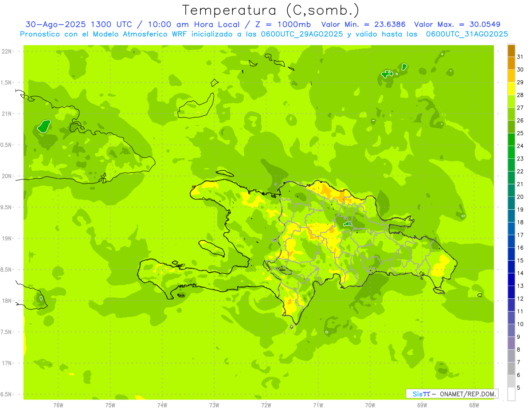This screenshot has height=411, width=532.
Task: Click the '0600UTC_29AGO2025' initialization time
Action: point(301,34)
